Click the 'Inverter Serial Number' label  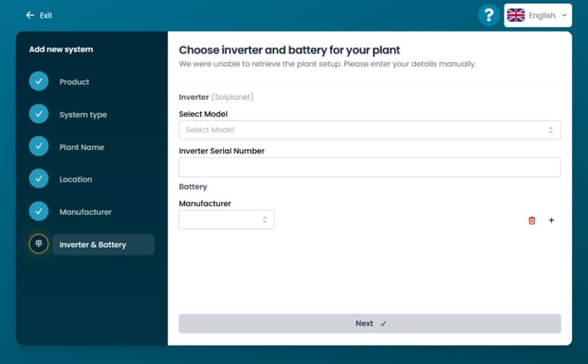click(x=222, y=151)
